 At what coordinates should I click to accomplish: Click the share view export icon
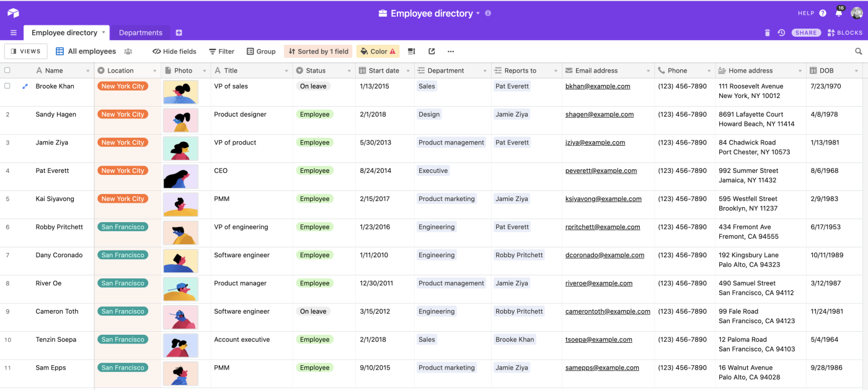click(432, 51)
